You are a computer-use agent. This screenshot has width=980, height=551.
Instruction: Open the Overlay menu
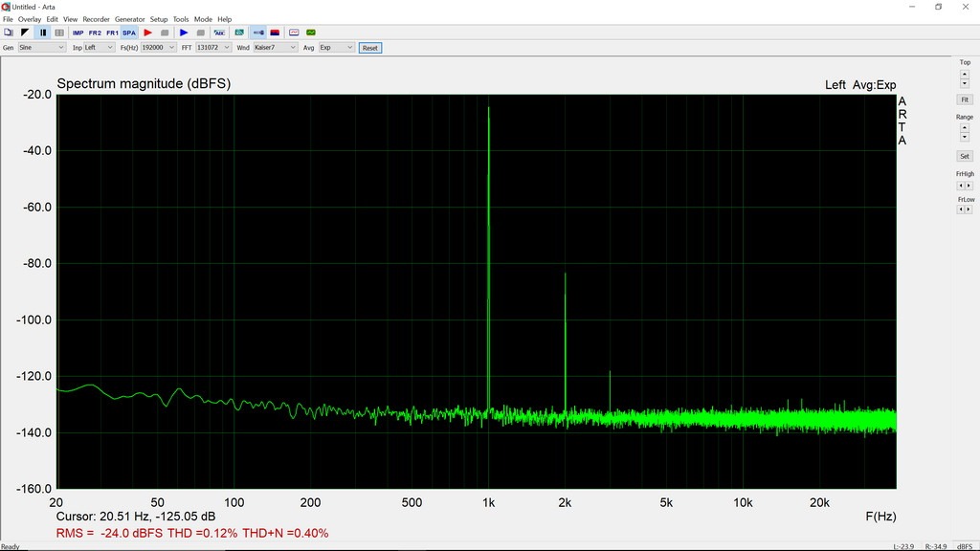tap(30, 19)
